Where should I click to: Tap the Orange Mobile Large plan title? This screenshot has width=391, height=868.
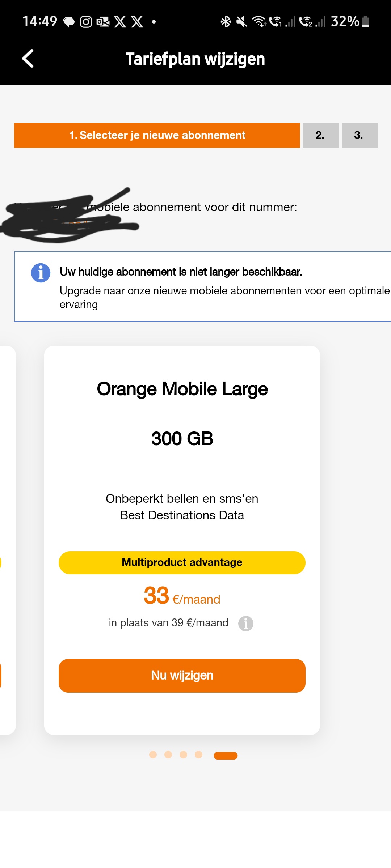[182, 389]
